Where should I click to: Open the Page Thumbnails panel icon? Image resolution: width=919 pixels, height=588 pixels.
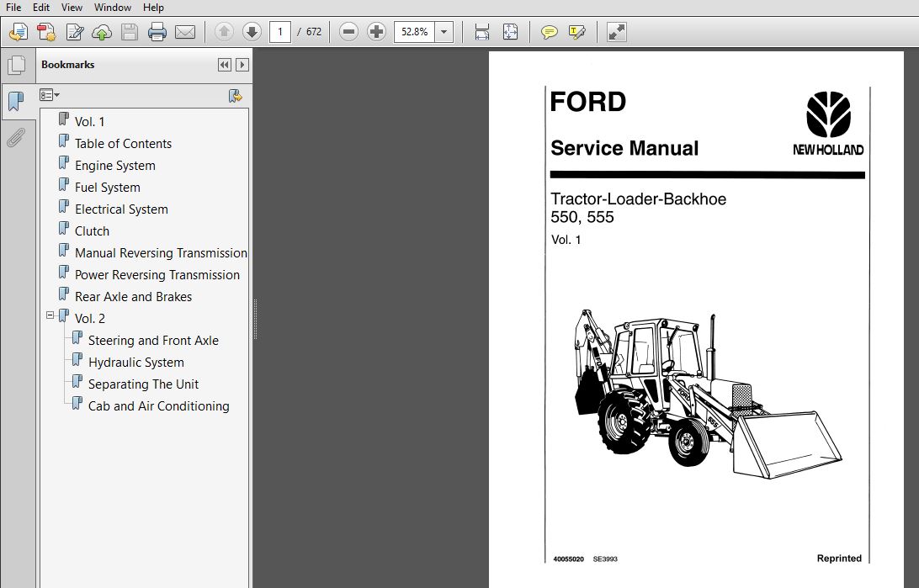coord(17,65)
